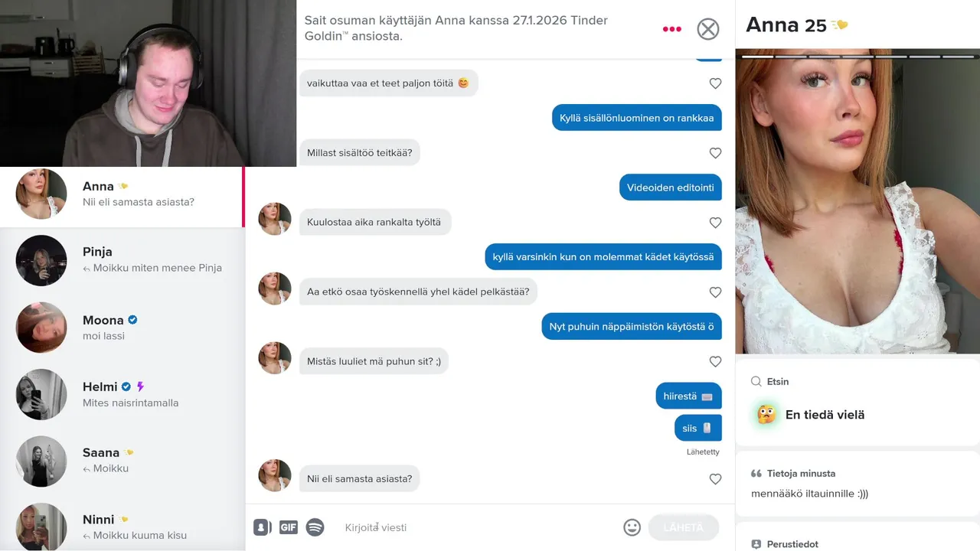This screenshot has height=551, width=980.
Task: Click the contact card icon in message bar
Action: click(x=262, y=527)
